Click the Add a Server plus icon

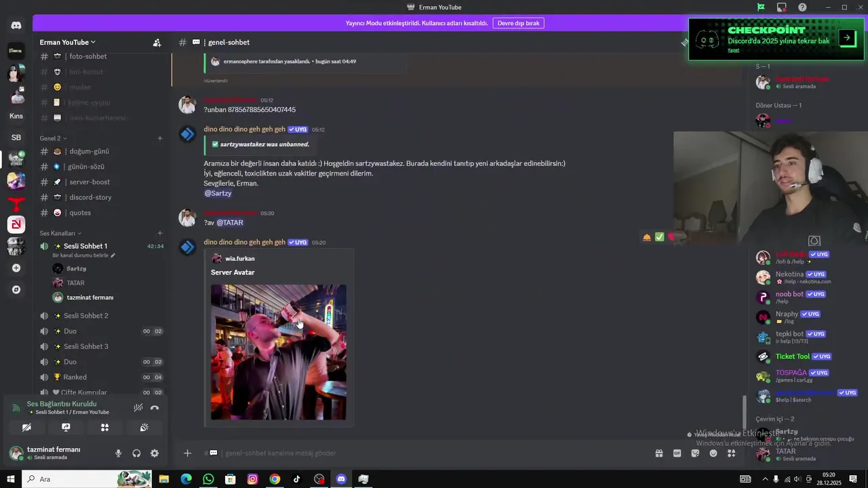(x=16, y=268)
